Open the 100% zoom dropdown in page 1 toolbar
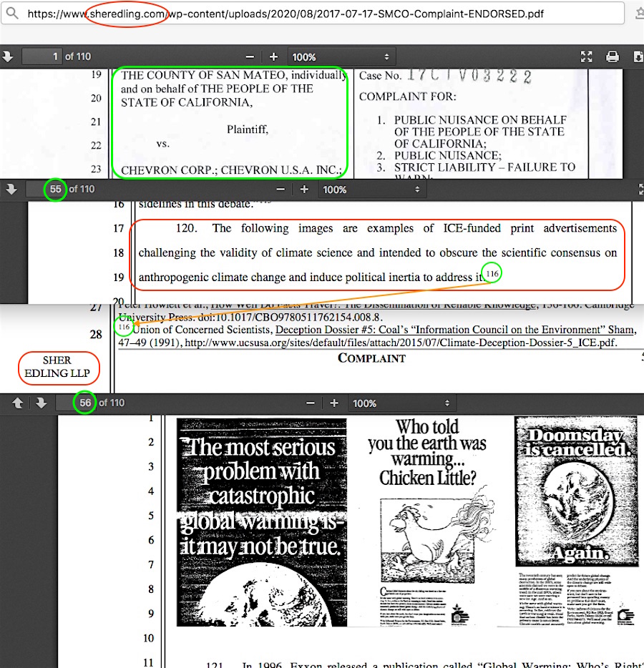644x668 pixels. point(341,57)
